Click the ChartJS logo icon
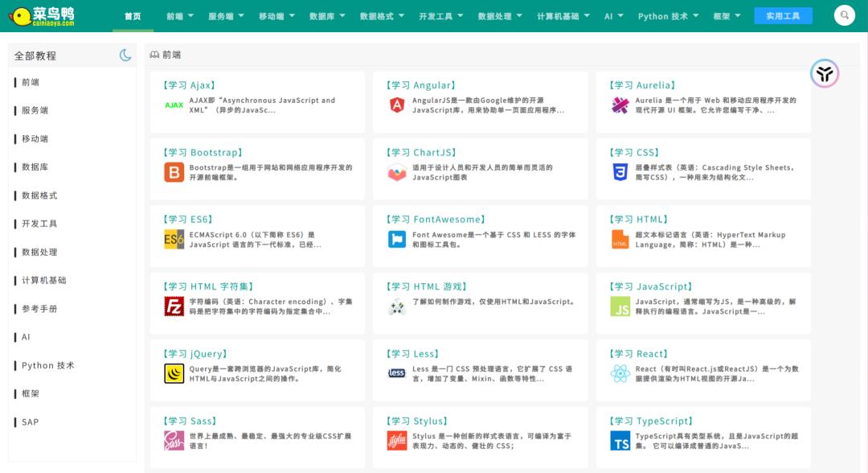The height and width of the screenshot is (473, 868). coord(397,173)
